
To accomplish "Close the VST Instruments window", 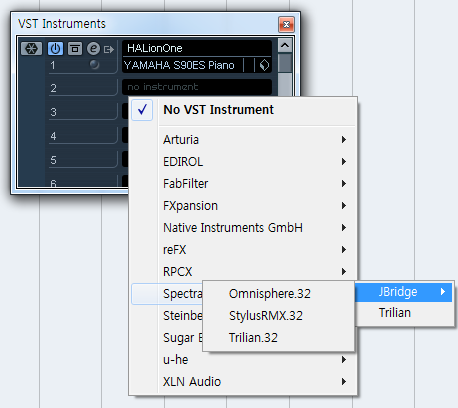I will (286, 24).
